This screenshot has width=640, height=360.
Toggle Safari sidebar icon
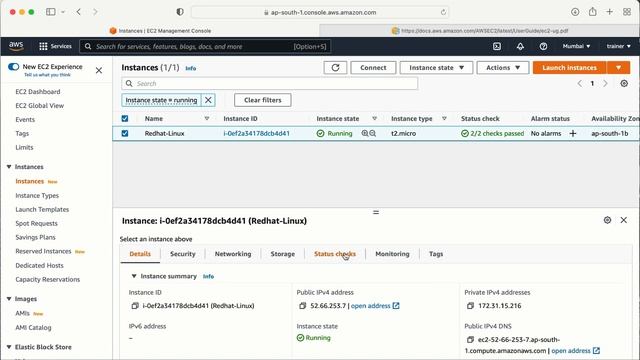tap(51, 12)
